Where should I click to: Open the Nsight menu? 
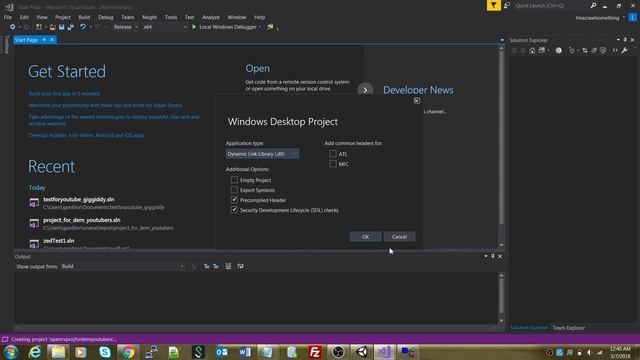coord(149,17)
